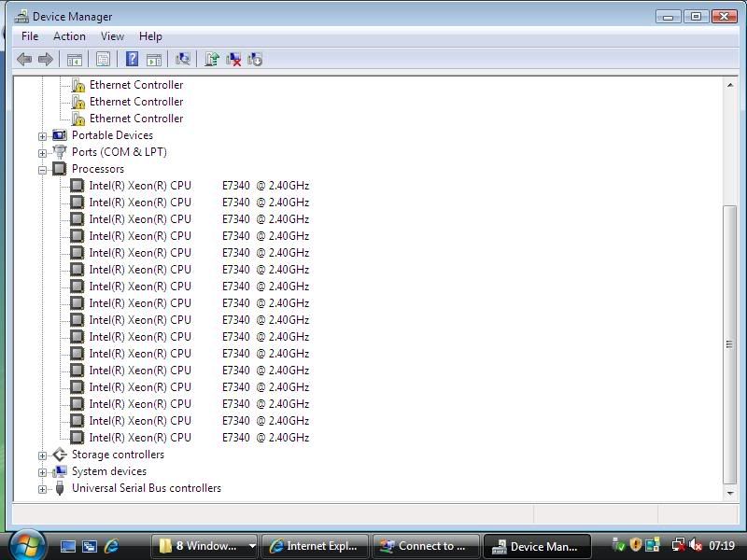Screen dimensions: 747x560
Task: Switch to the Internet Explorer taskbar button
Action: (315, 546)
